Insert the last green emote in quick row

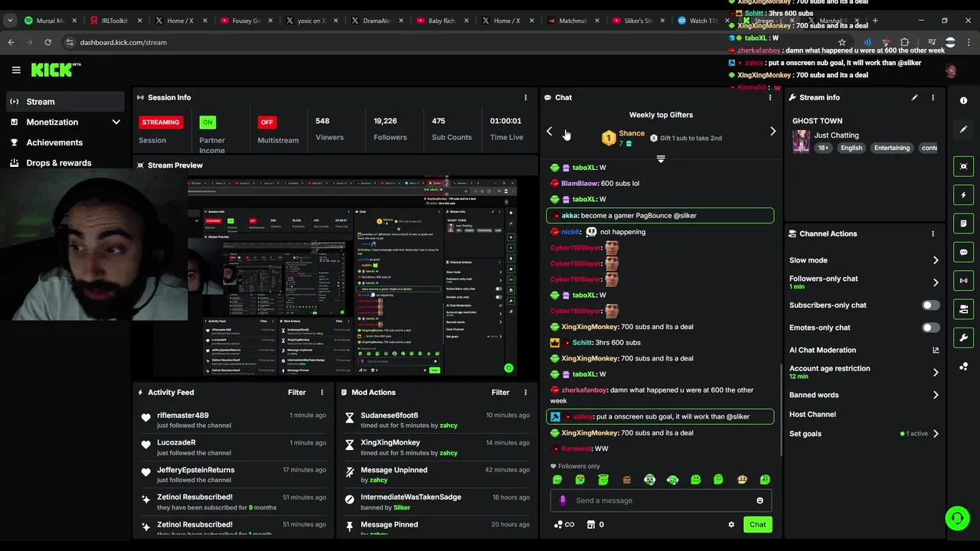click(764, 480)
